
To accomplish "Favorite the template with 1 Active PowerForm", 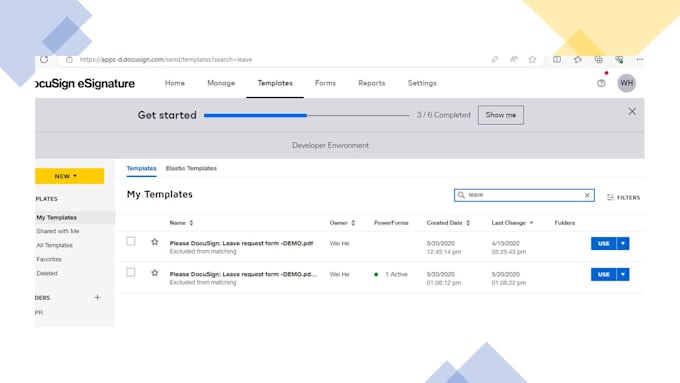I will click(154, 273).
